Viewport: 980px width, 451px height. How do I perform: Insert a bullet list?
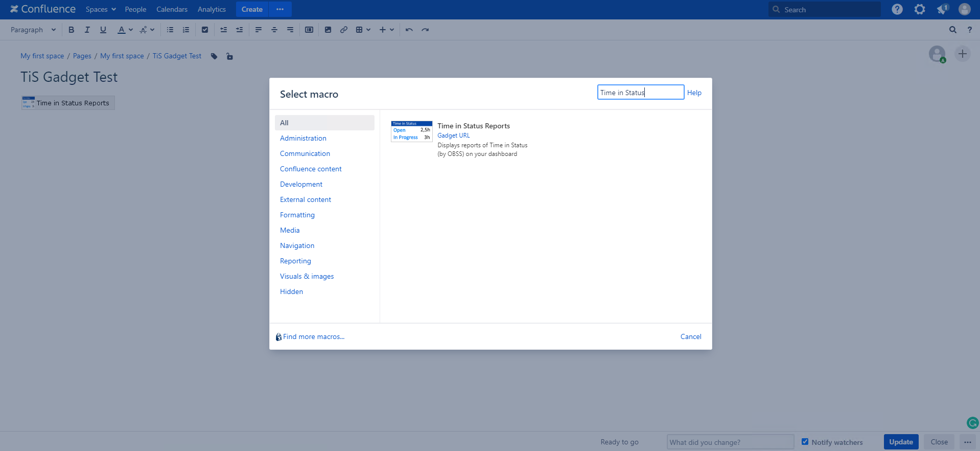pyautogui.click(x=170, y=30)
